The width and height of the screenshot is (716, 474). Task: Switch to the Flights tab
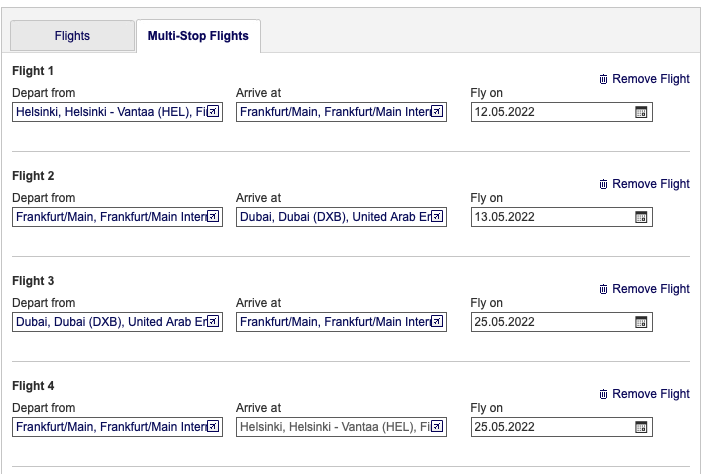pos(72,36)
